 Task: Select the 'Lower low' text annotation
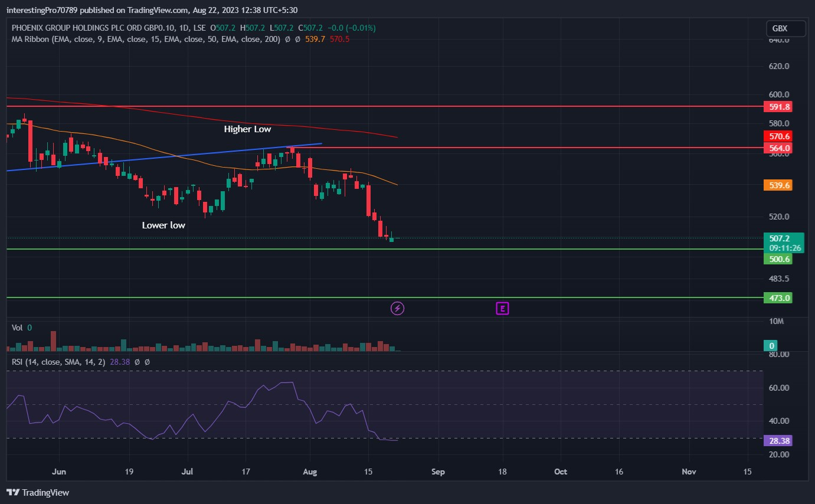(x=163, y=225)
